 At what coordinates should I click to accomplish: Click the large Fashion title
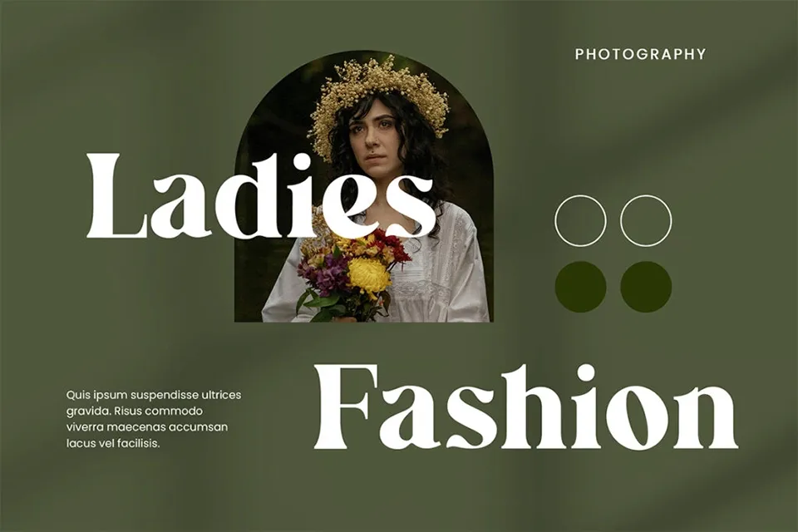tap(526, 407)
